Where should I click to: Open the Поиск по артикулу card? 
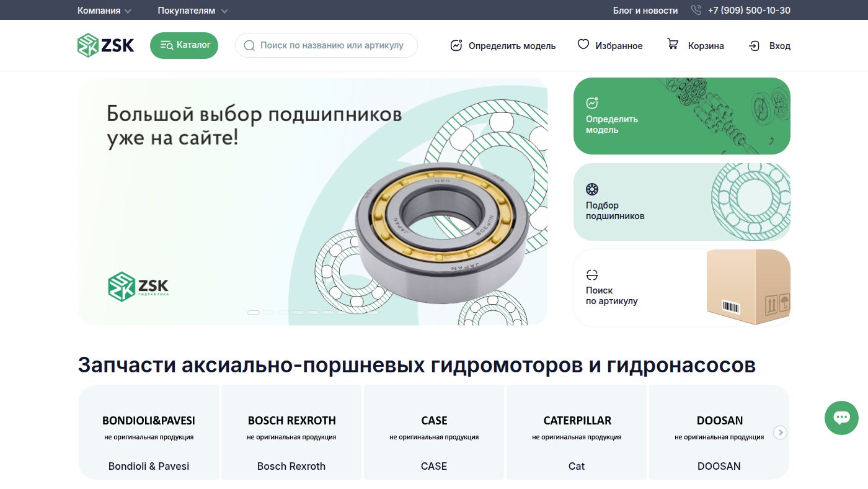[x=682, y=288]
